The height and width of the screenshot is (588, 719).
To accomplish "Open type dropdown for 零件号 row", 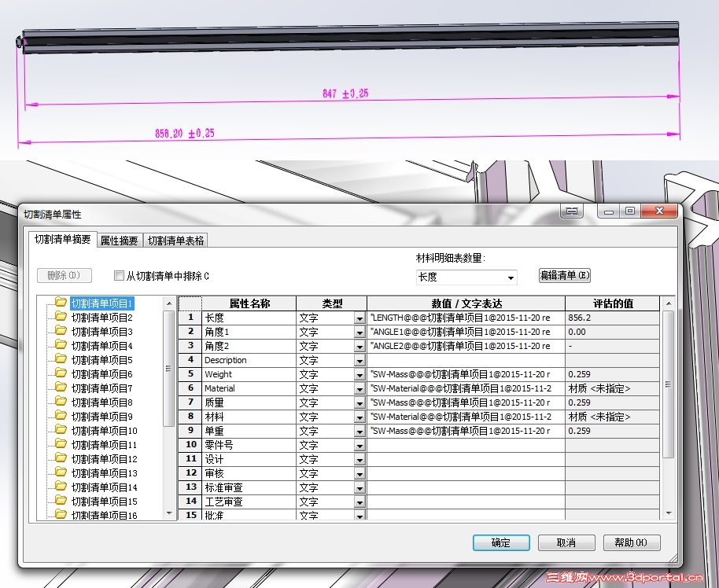I will pyautogui.click(x=360, y=446).
